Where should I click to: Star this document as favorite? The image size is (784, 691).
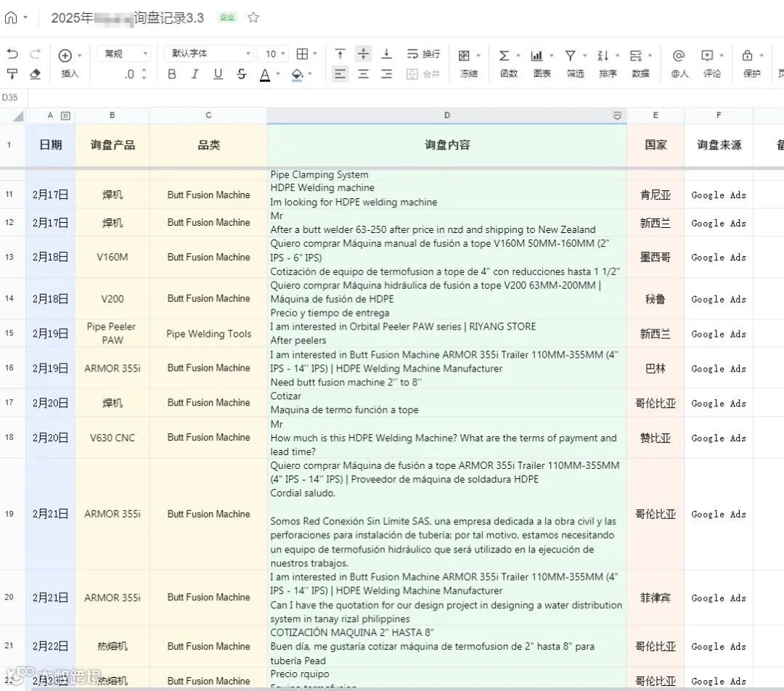253,17
